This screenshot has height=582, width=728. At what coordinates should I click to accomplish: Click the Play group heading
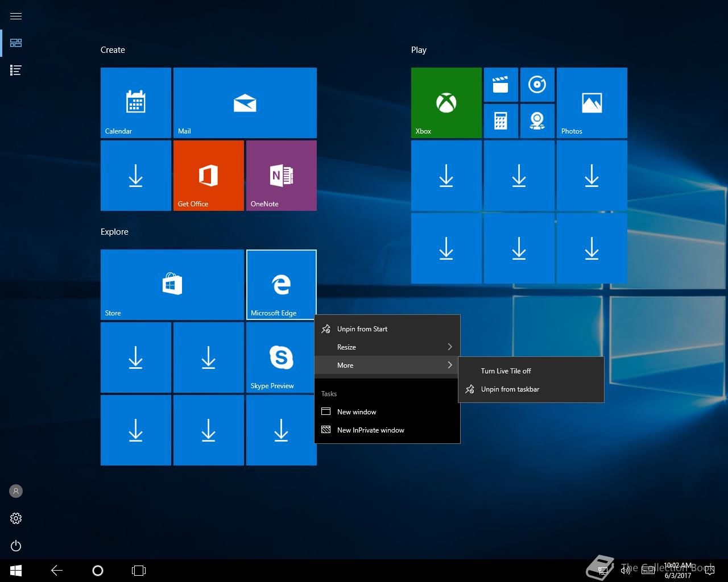[419, 50]
